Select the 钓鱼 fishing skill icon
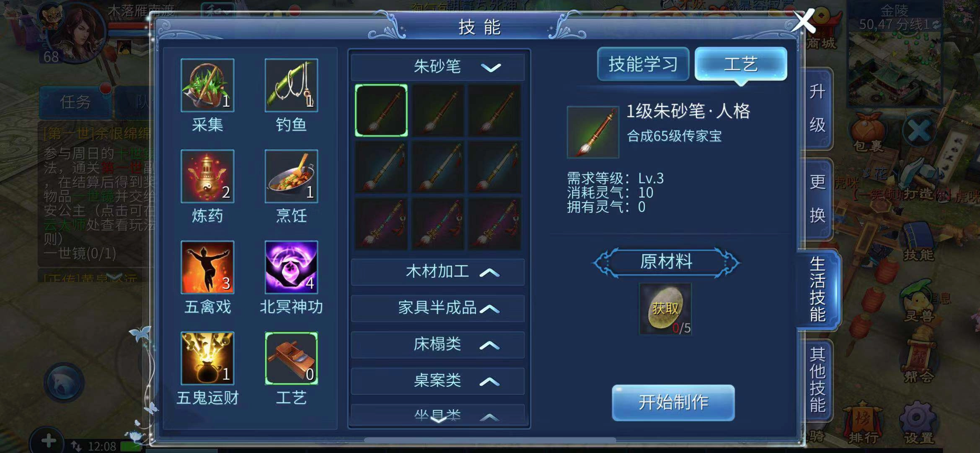The width and height of the screenshot is (980, 453). coord(291,85)
